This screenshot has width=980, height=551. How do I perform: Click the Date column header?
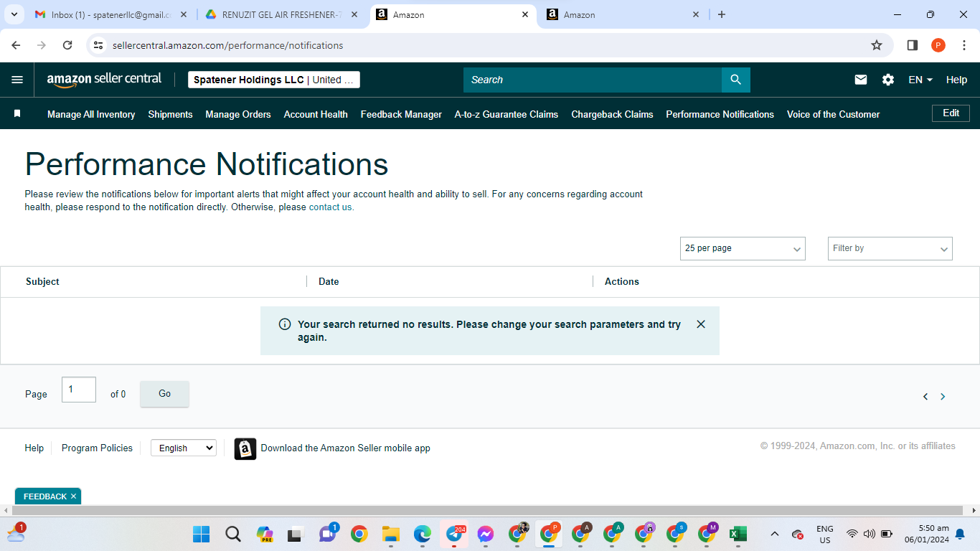tap(329, 281)
